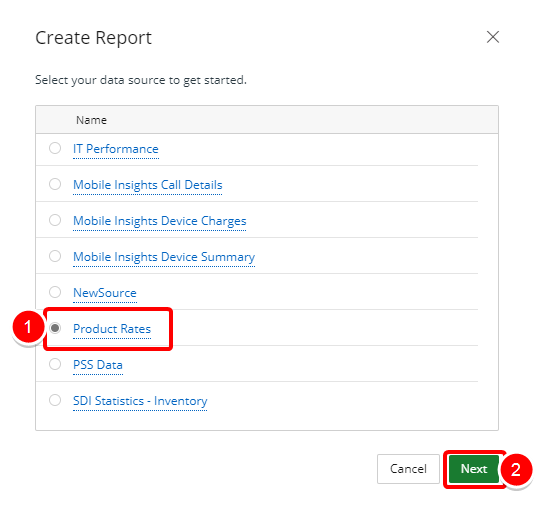546x508 pixels.
Task: Click the NewSource data source link
Action: click(x=105, y=293)
